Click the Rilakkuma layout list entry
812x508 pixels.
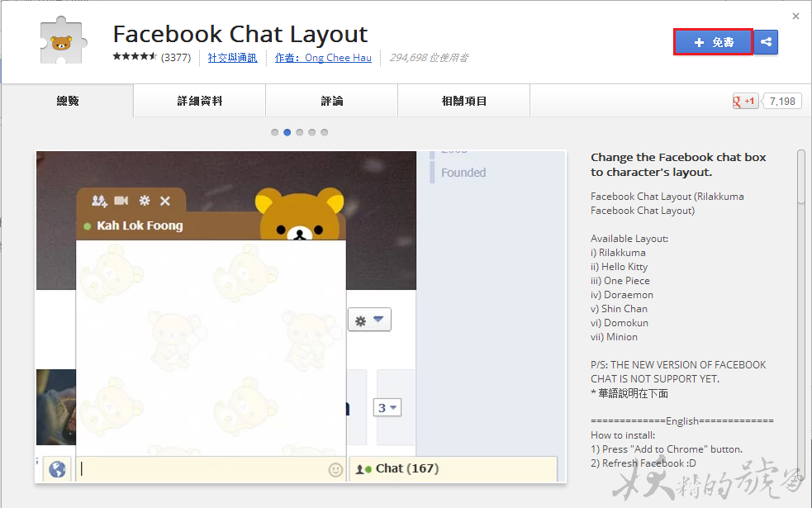(x=619, y=253)
